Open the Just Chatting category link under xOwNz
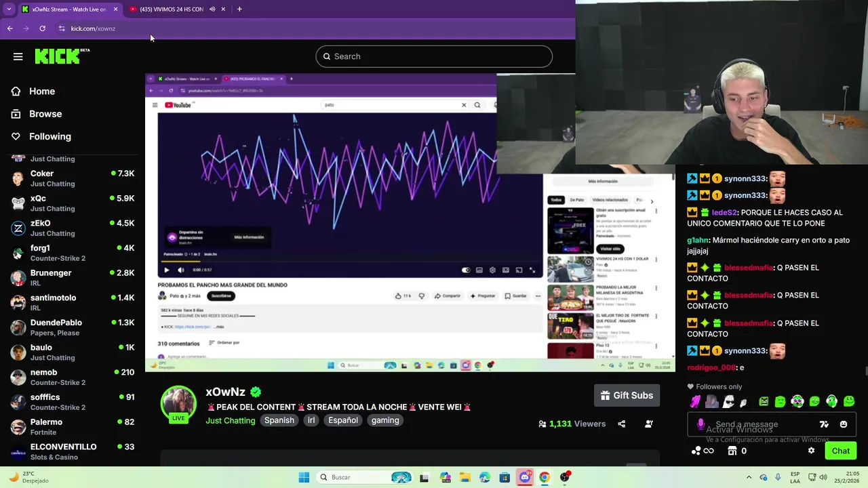The width and height of the screenshot is (868, 488). point(231,420)
